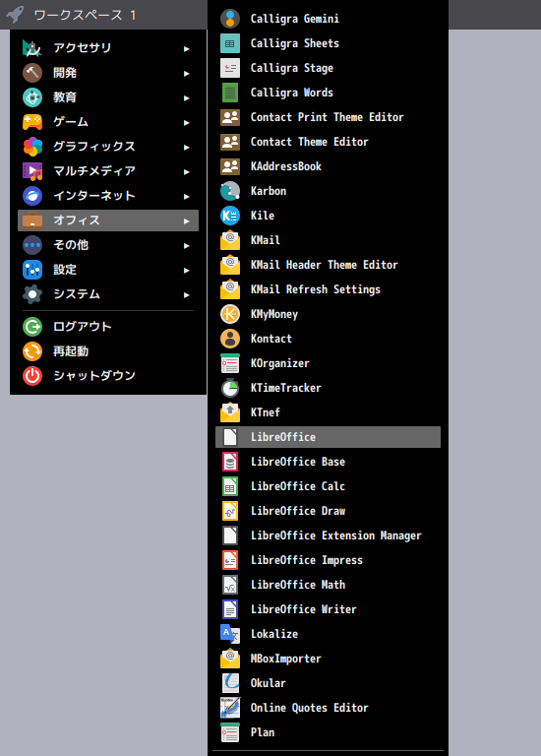
Task: Open the オフィス category
Action: pos(108,220)
